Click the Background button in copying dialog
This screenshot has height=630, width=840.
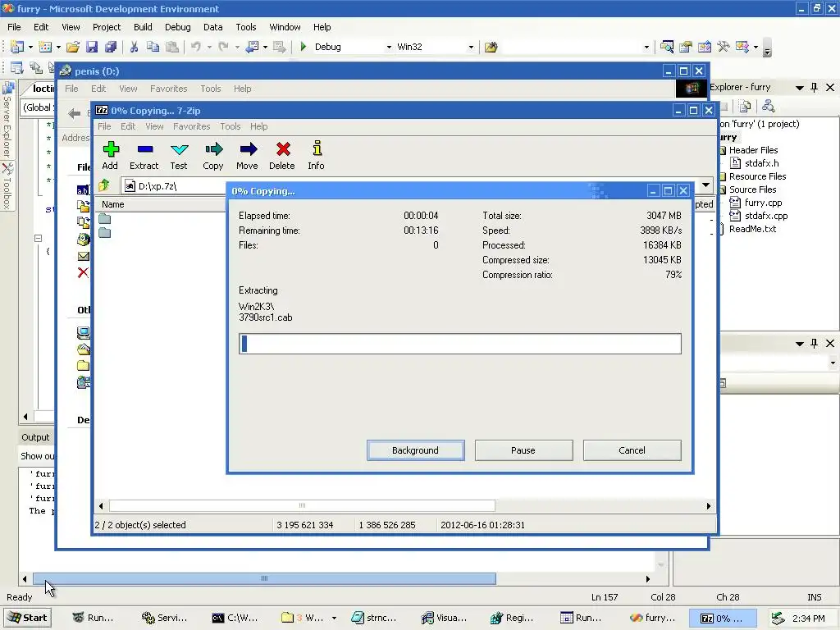[x=415, y=450]
